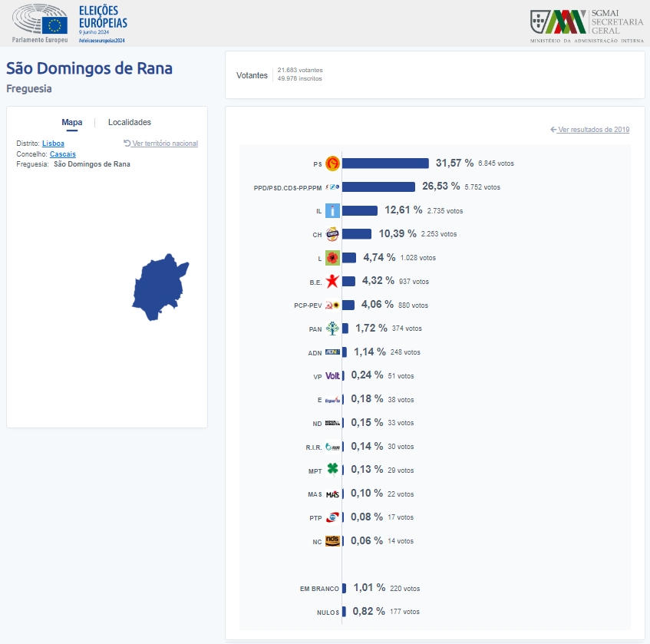The width and height of the screenshot is (650, 644).
Task: Click the R.I.R. party logo
Action: click(332, 447)
